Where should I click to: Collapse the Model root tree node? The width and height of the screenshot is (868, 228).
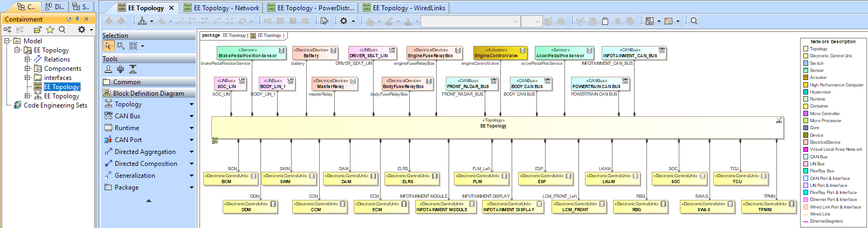point(7,41)
